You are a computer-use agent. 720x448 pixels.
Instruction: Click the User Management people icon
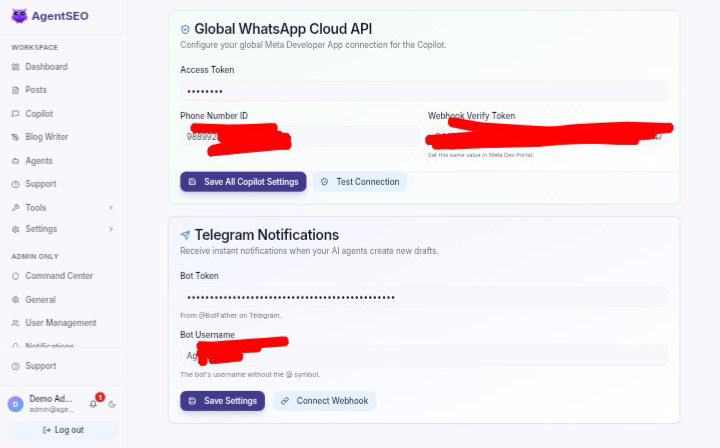tap(16, 323)
